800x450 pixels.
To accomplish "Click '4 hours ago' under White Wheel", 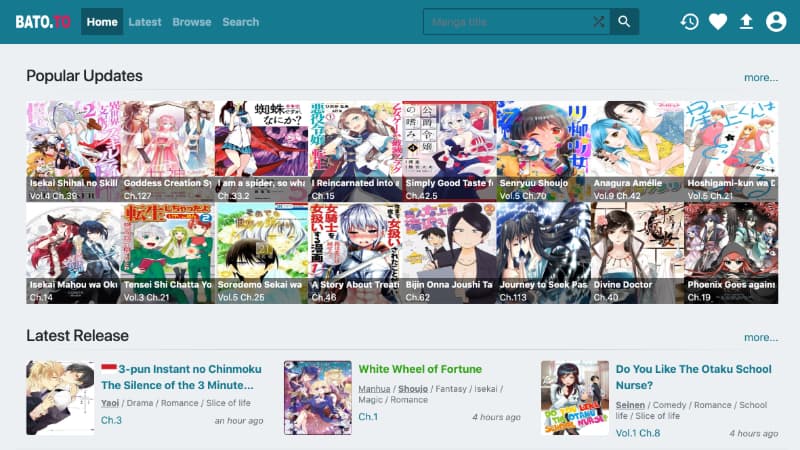I will pos(496,417).
